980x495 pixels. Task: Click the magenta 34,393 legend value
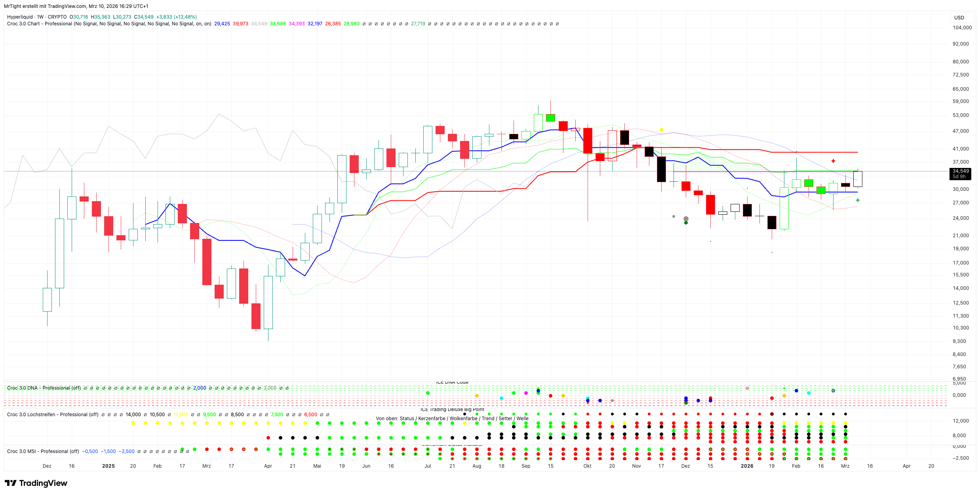coord(297,24)
